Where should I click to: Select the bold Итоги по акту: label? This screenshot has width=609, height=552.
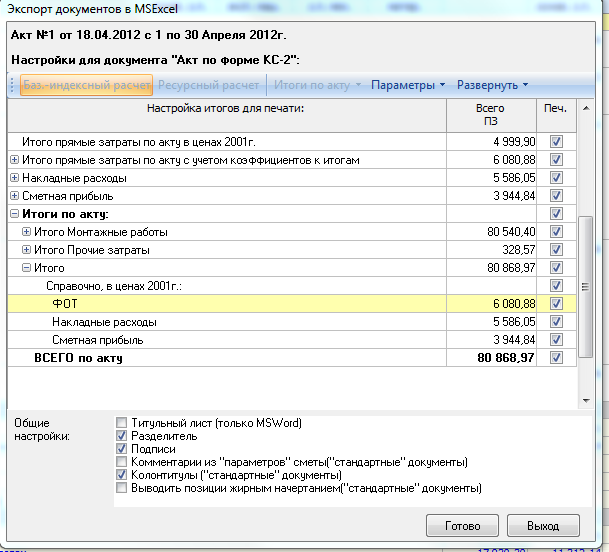(x=65, y=214)
